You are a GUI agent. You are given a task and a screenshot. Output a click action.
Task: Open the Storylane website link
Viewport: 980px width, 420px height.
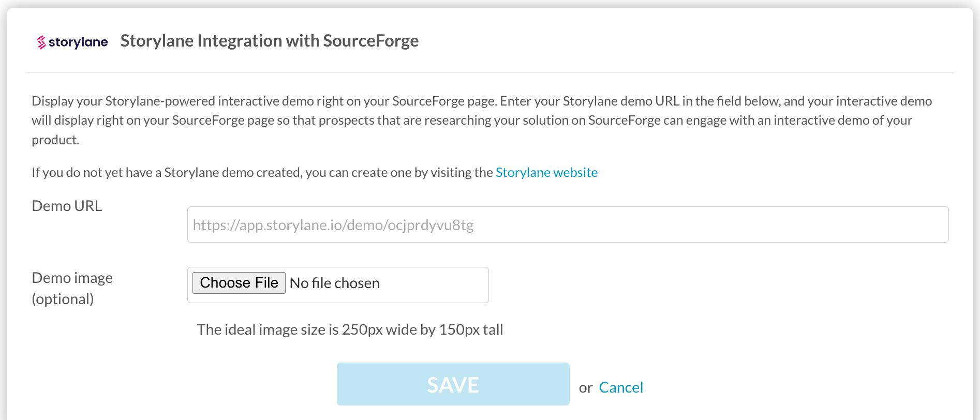point(546,172)
